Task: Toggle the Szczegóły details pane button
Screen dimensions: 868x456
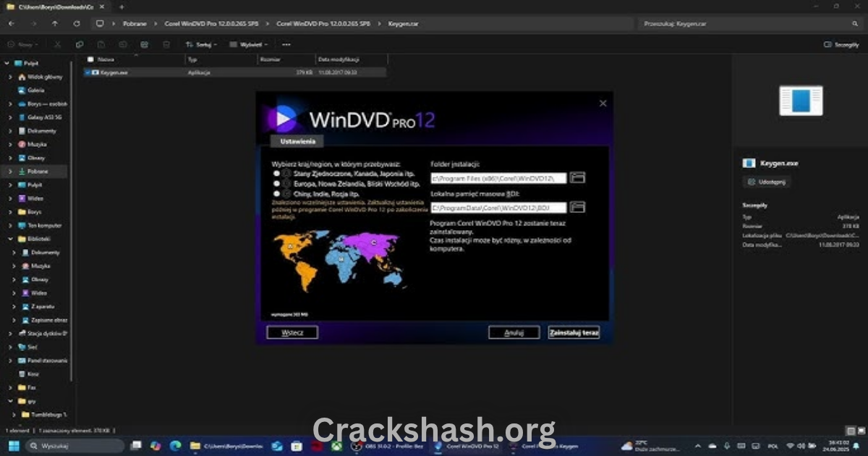Action: [x=841, y=44]
